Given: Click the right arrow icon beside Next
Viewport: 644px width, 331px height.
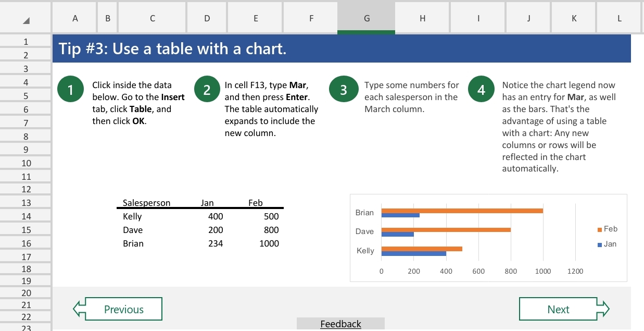Looking at the screenshot, I should (x=604, y=309).
